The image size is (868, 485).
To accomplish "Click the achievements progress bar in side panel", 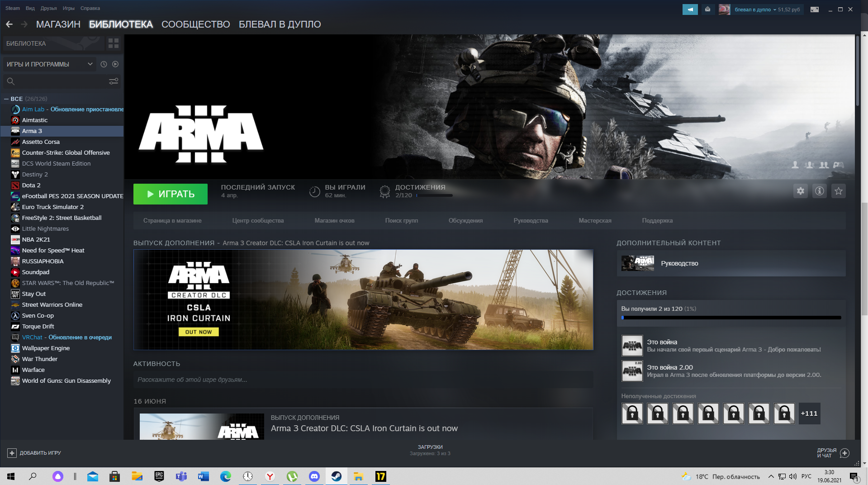I will click(731, 318).
